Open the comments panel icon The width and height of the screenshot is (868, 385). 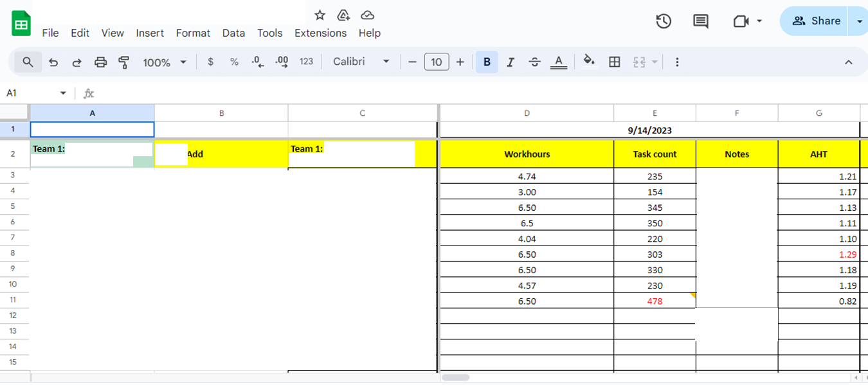701,21
